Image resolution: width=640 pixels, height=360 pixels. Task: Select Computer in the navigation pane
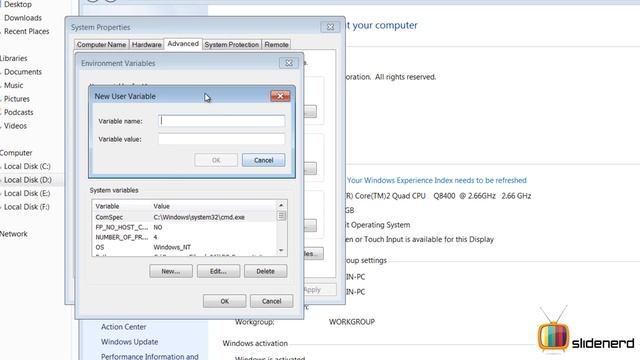tap(16, 153)
